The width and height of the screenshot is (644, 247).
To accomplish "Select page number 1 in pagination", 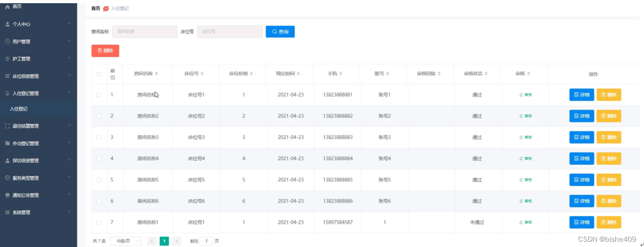I will pyautogui.click(x=165, y=241).
